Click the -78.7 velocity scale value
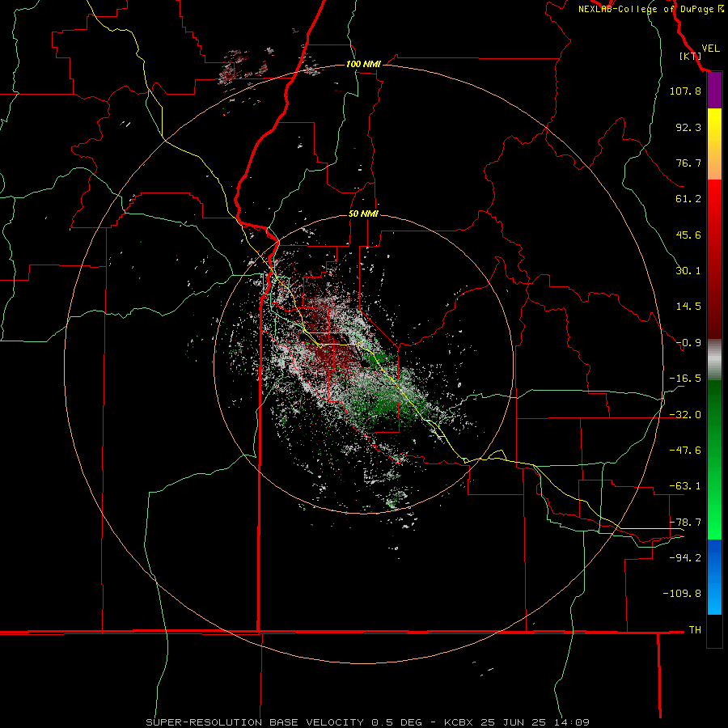This screenshot has height=728, width=728. pos(685,523)
